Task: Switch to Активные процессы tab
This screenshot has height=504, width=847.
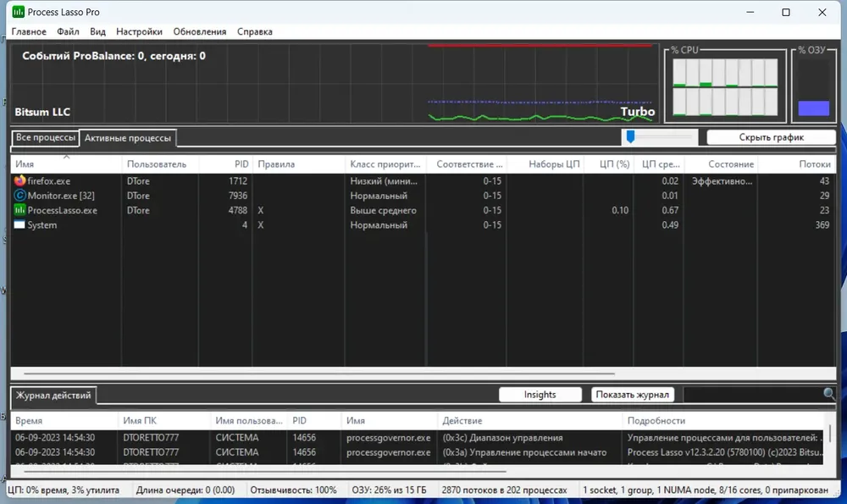Action: 128,138
